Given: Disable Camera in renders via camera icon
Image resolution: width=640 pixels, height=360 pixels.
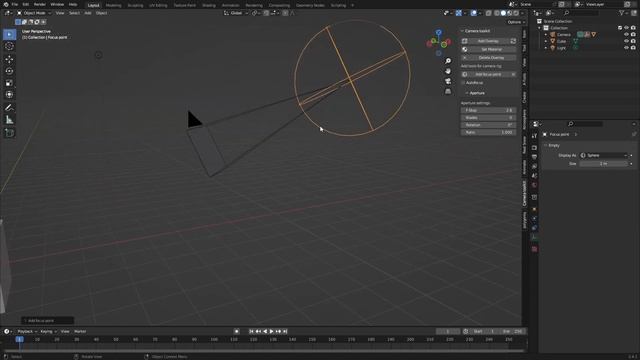Looking at the screenshot, I should point(633,35).
